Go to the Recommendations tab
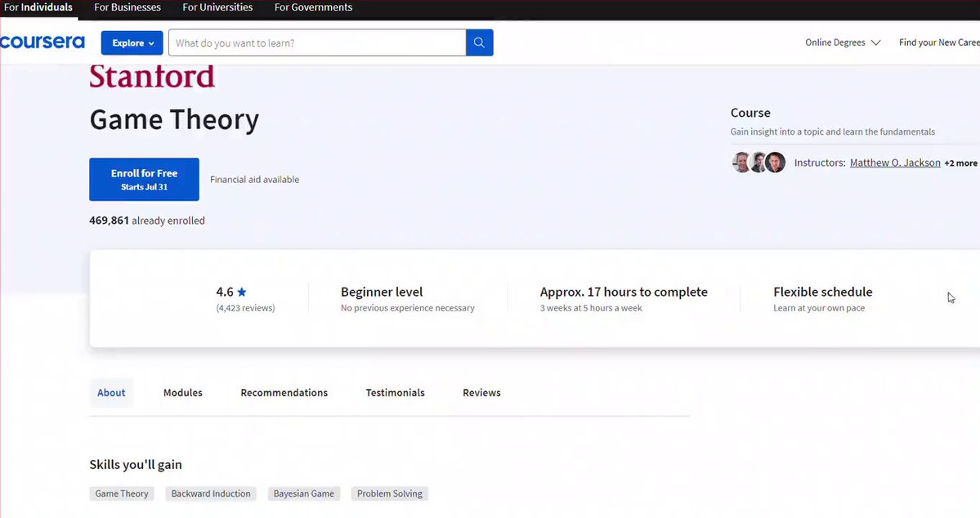The image size is (980, 518). tap(284, 393)
